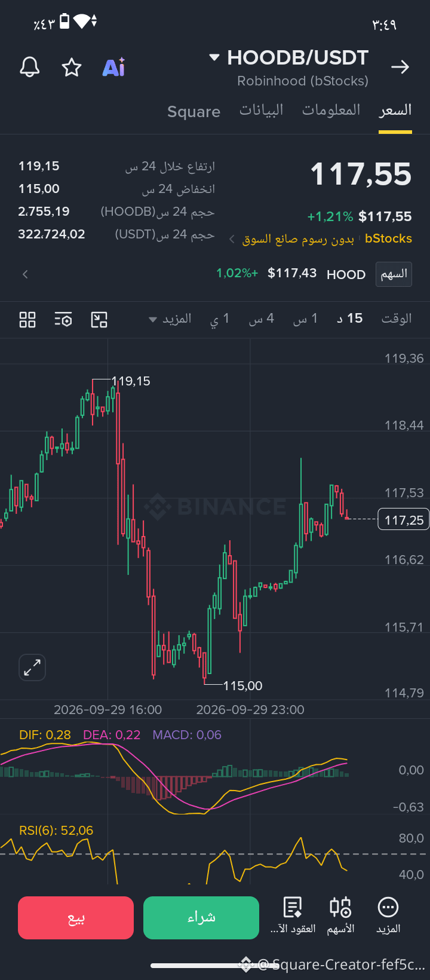Tap the price alert bell icon
Image resolution: width=430 pixels, height=980 pixels.
[x=30, y=67]
